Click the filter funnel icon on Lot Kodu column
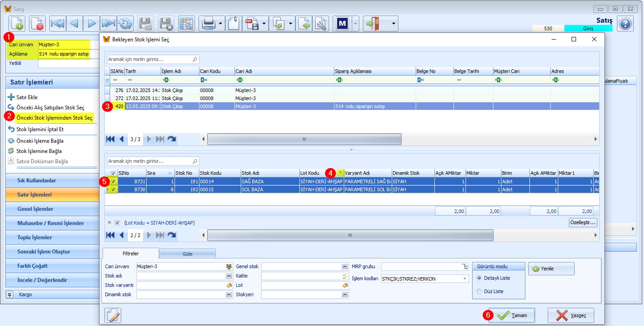The height and width of the screenshot is (326, 644). (340, 173)
